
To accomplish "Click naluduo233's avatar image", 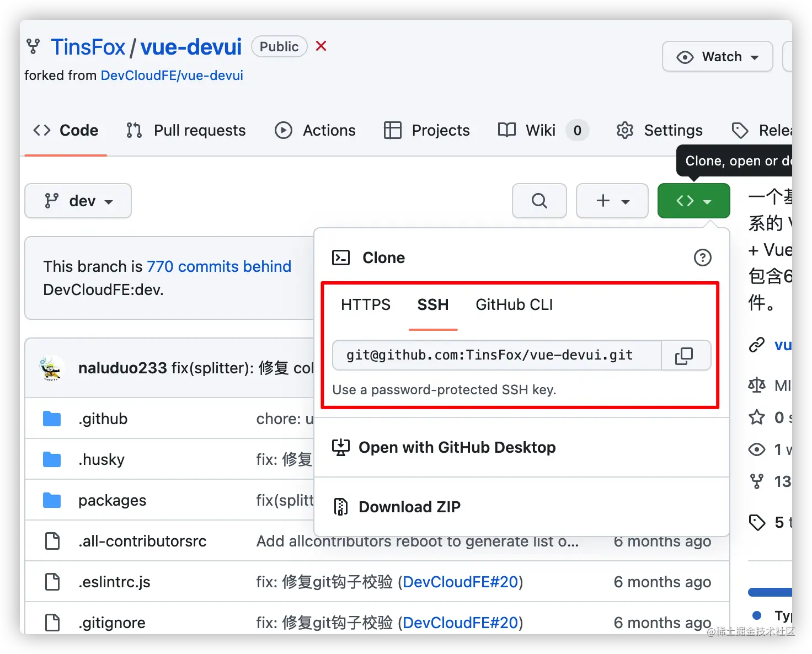I will (52, 368).
